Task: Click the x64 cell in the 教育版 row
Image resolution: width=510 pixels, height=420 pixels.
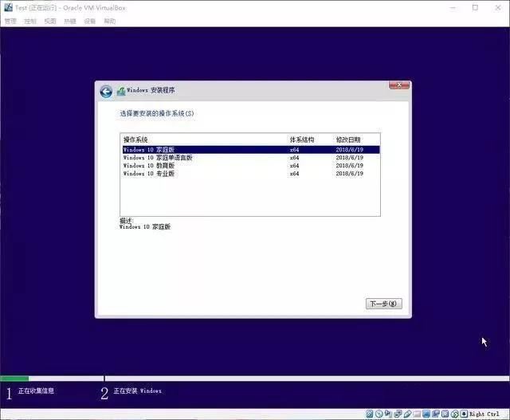Action: coord(294,166)
